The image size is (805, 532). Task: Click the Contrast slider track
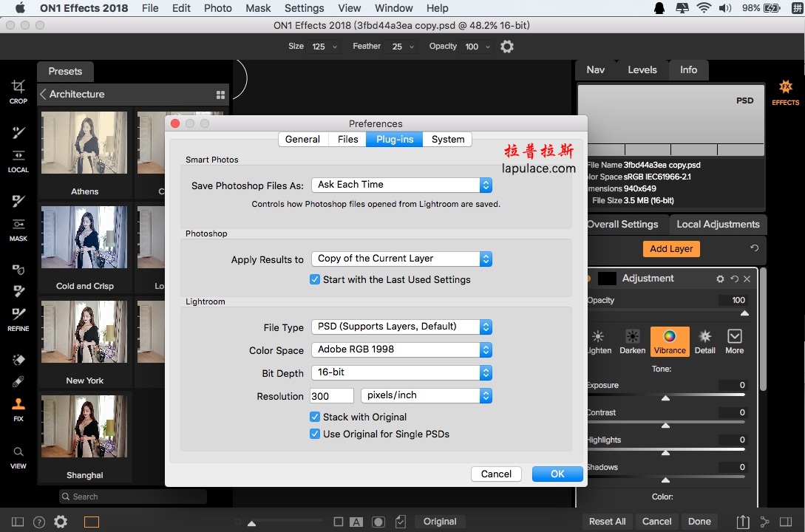click(x=665, y=422)
